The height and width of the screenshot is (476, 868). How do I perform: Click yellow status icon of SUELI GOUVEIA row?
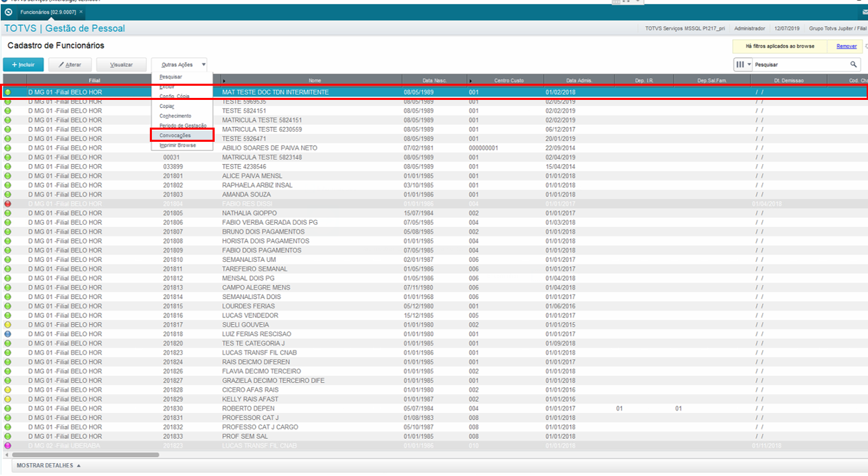click(8, 325)
